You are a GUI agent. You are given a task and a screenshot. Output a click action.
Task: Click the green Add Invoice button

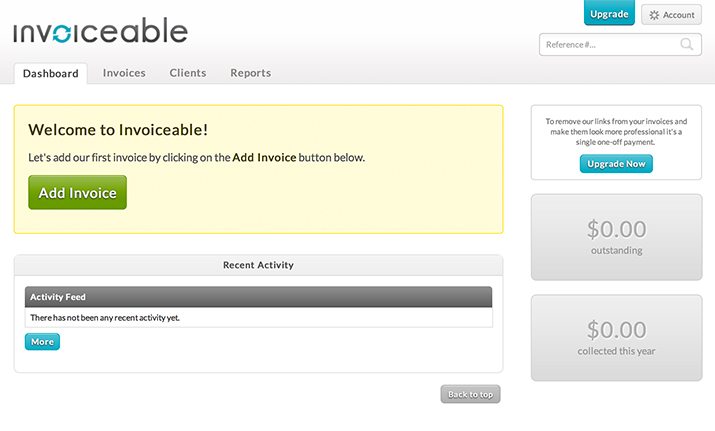(78, 192)
